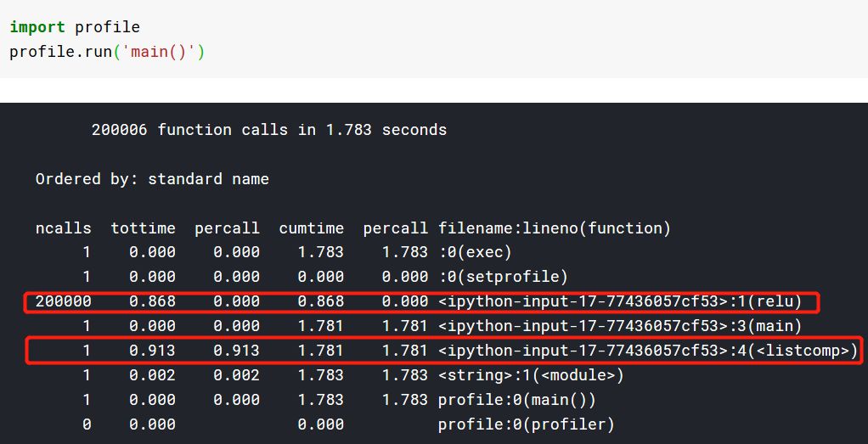868x444 pixels.
Task: Click the :0(setprofile) row entry
Action: tap(503, 277)
